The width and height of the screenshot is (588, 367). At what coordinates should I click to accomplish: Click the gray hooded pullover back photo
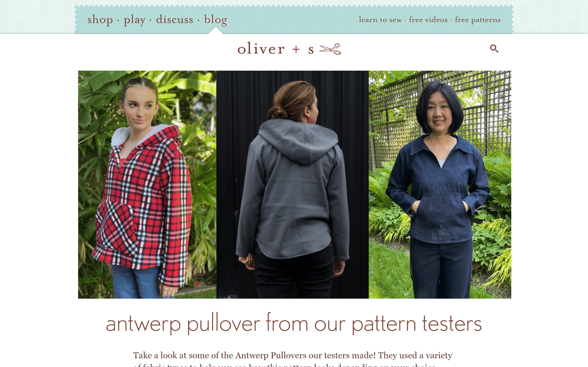click(292, 184)
